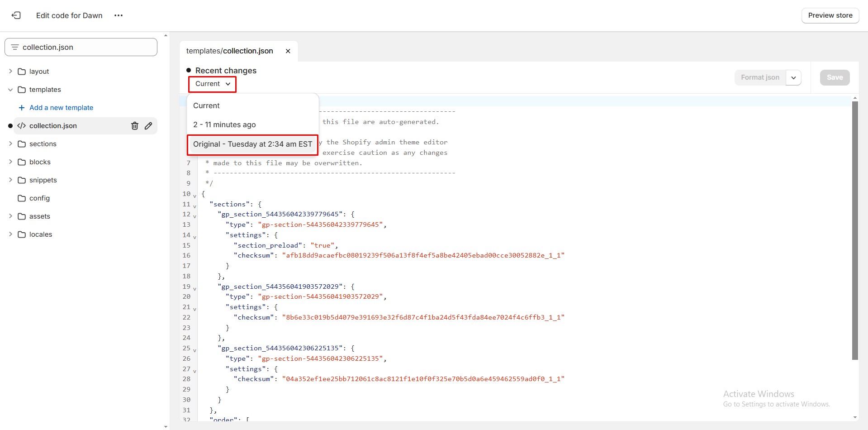Fold the code block at line 10
The height and width of the screenshot is (430, 868).
(x=195, y=196)
